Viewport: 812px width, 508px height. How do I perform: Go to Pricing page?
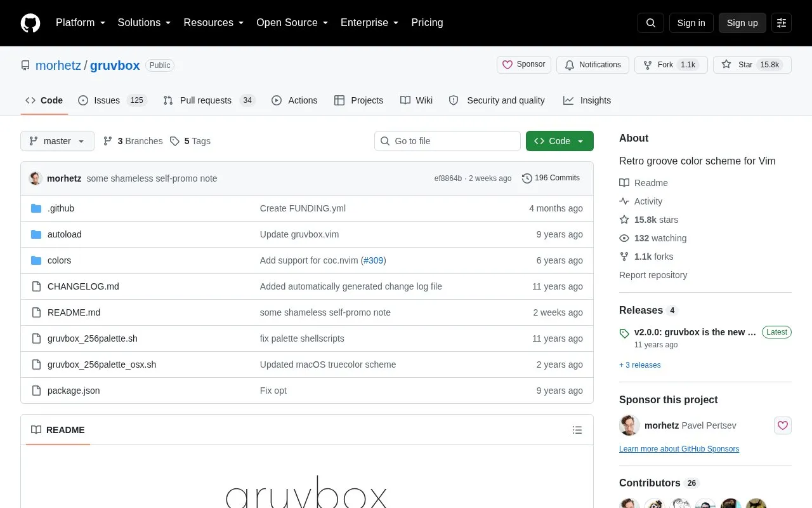(427, 23)
